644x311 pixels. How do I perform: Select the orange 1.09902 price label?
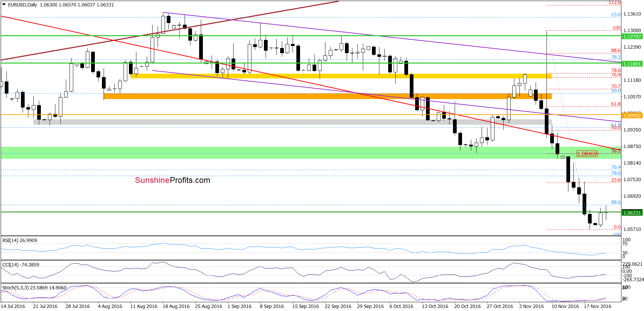point(632,116)
